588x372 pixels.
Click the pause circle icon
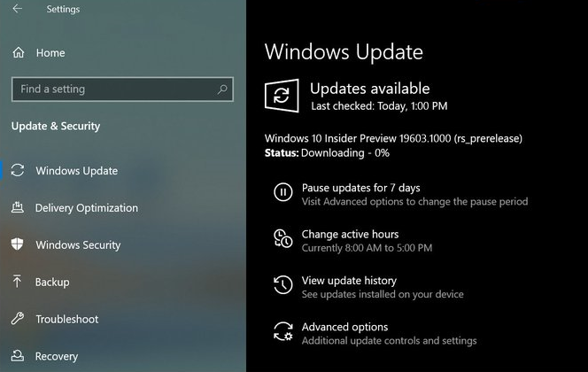[282, 192]
